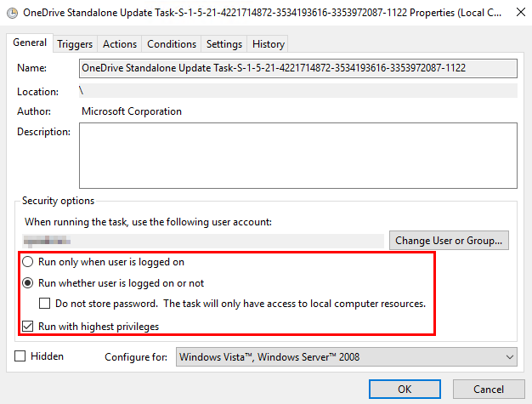This screenshot has width=532, height=404.
Task: Uncheck Run with highest privileges
Action: click(x=27, y=326)
